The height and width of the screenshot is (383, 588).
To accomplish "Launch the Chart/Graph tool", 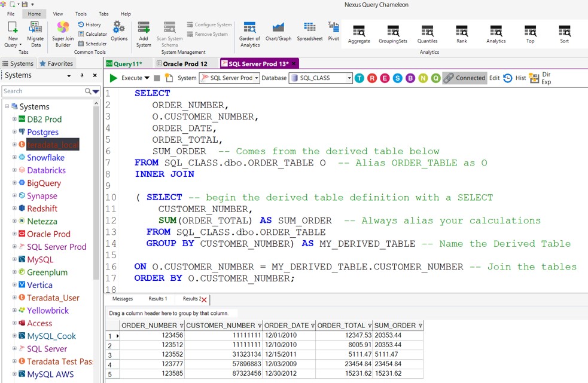I will point(278,31).
